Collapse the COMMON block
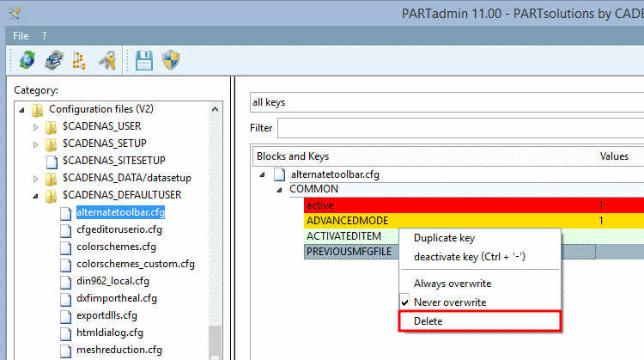The width and height of the screenshot is (644, 360). pyautogui.click(x=279, y=190)
